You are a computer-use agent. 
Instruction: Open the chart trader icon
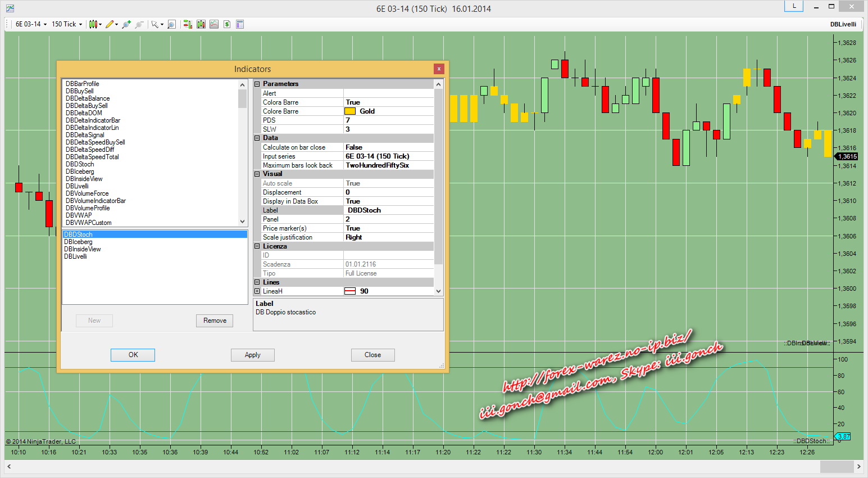[188, 24]
